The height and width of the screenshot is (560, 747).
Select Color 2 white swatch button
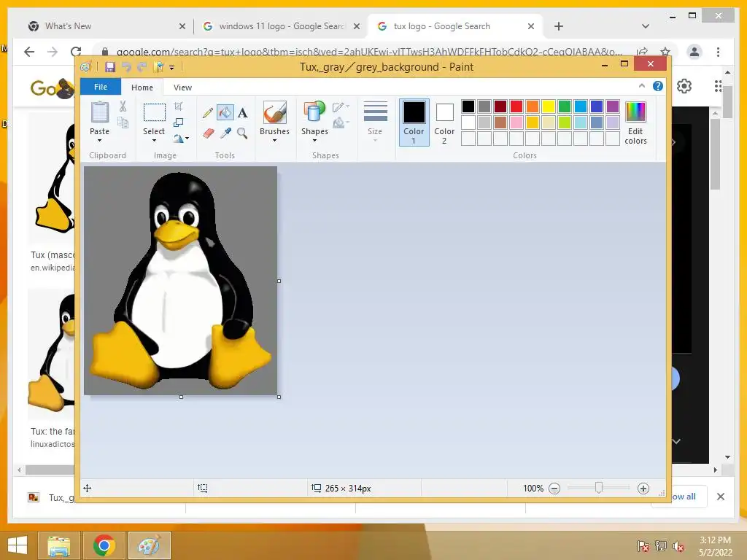click(x=444, y=122)
